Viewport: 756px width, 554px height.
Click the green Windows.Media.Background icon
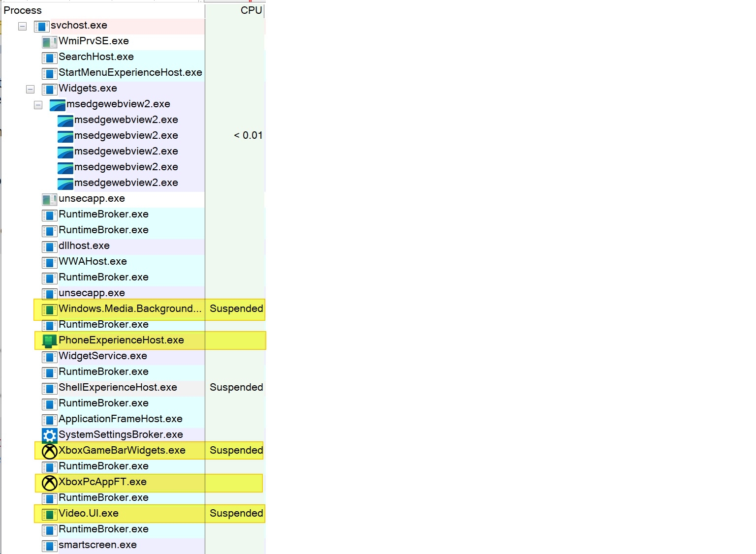click(50, 309)
